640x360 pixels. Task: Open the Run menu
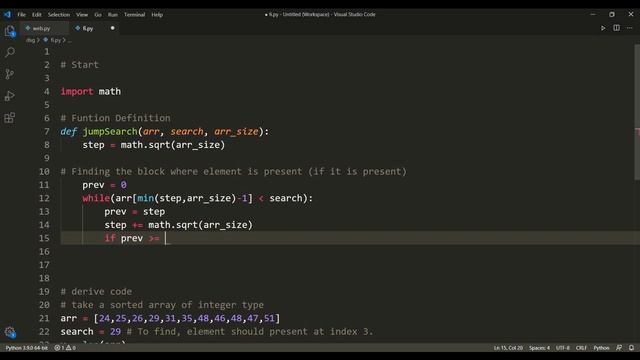tap(113, 15)
